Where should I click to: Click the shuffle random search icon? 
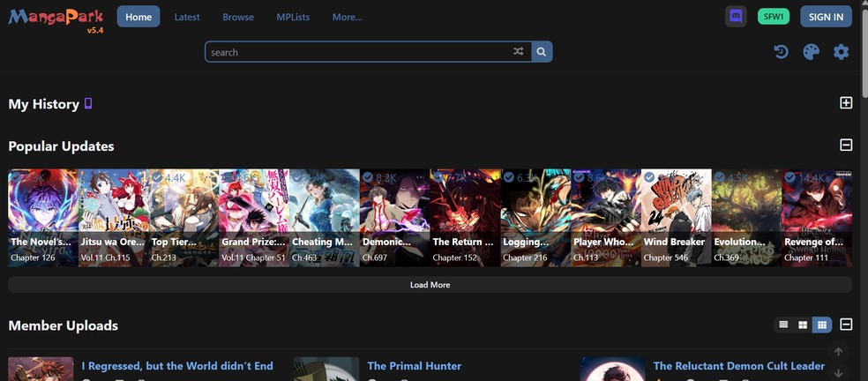pyautogui.click(x=518, y=51)
